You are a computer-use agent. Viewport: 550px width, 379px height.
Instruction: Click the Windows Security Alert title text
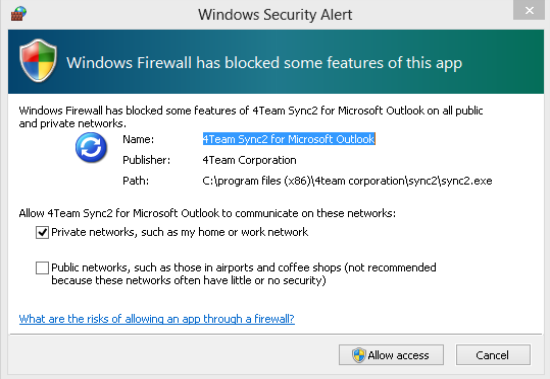click(275, 15)
